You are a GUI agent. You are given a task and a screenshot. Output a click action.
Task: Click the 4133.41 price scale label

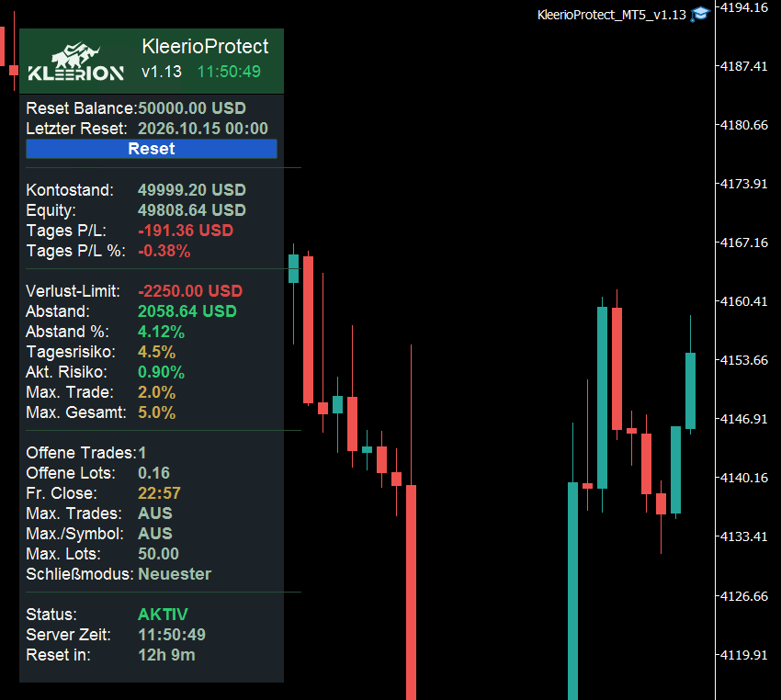point(744,536)
